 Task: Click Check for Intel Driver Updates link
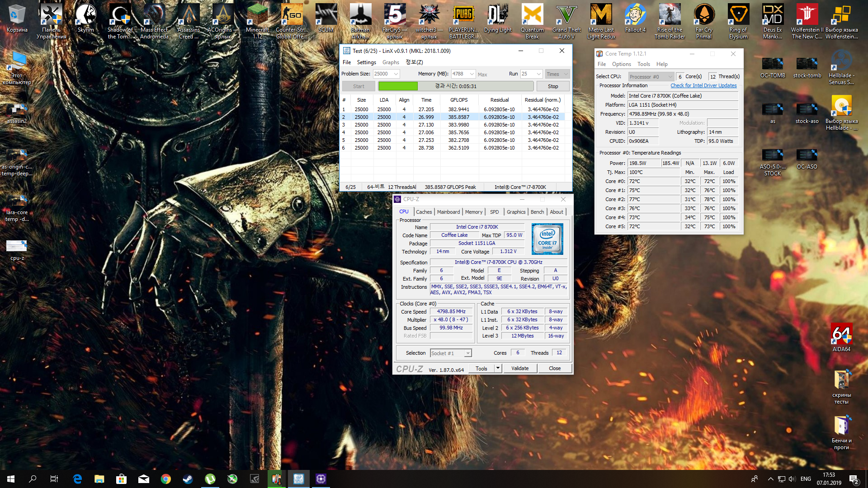(x=703, y=85)
